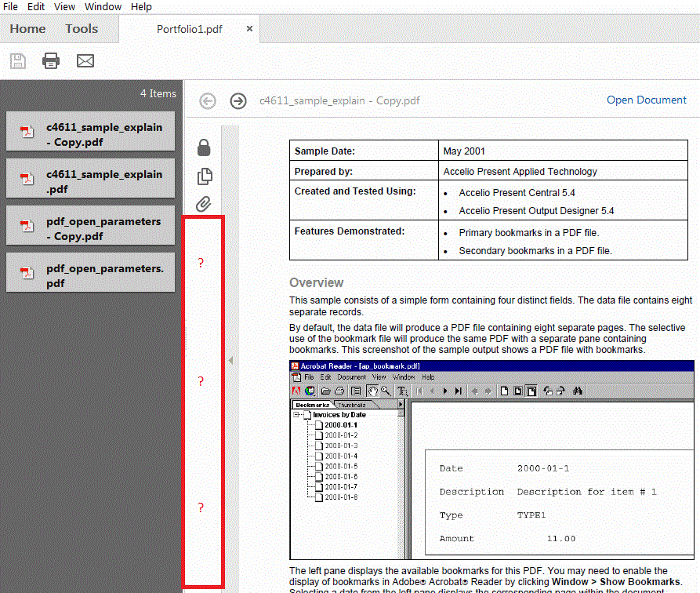
Task: Open the Edit menu
Action: tap(36, 7)
